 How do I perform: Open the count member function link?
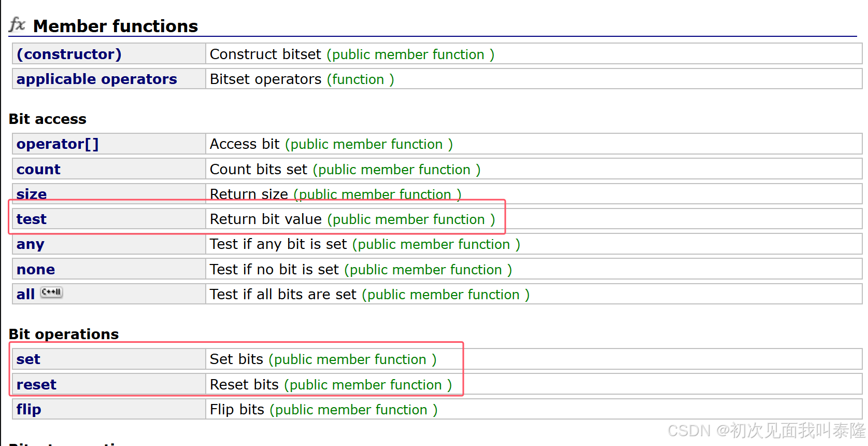[38, 169]
